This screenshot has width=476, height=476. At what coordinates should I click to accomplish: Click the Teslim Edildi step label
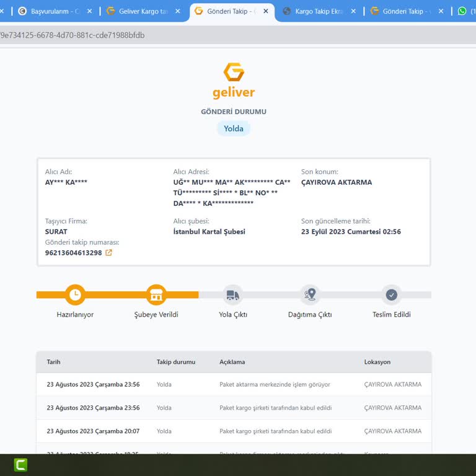pyautogui.click(x=392, y=314)
